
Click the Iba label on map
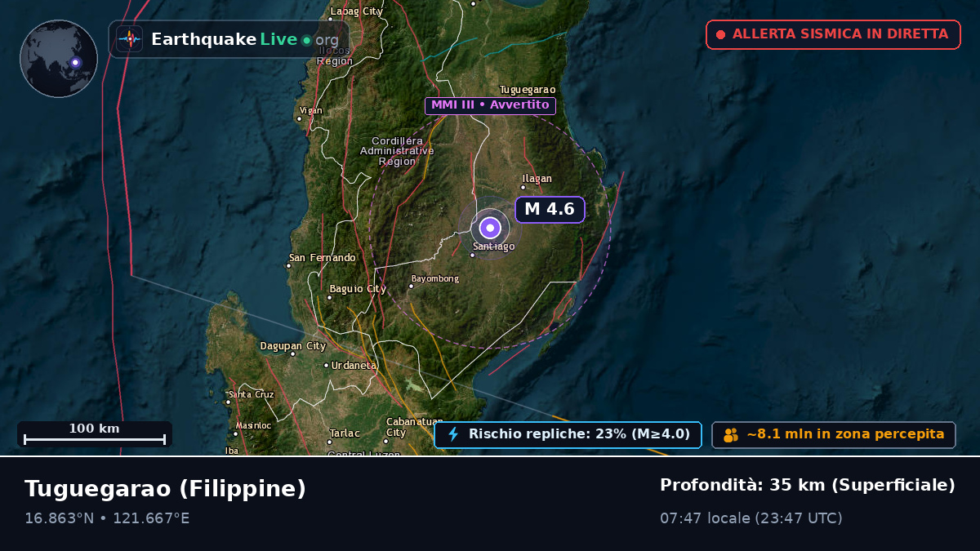point(232,451)
